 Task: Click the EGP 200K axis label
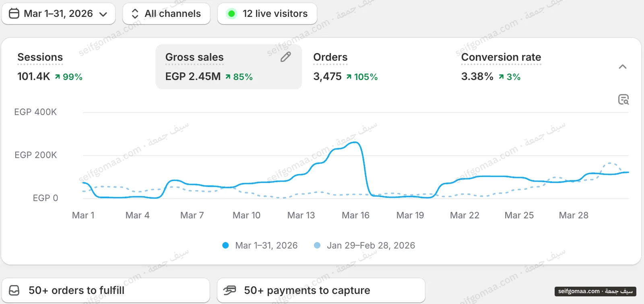coord(35,155)
